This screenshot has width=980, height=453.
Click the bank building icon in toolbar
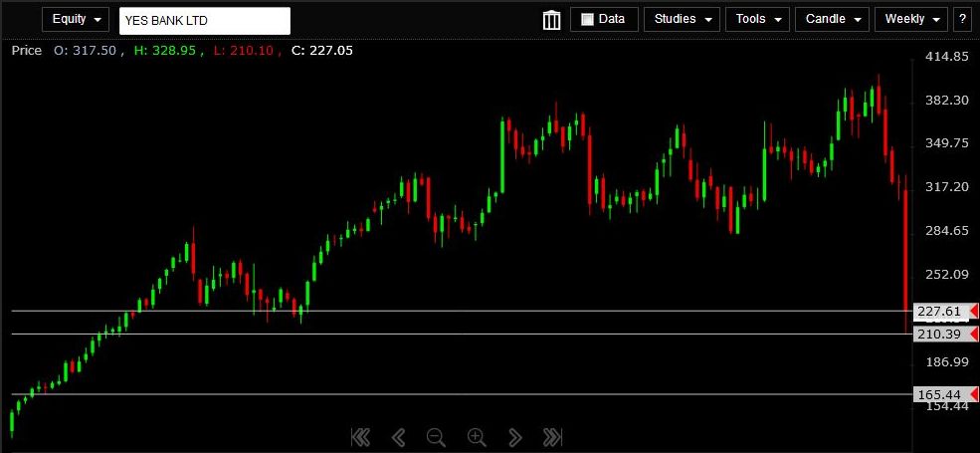pos(551,19)
